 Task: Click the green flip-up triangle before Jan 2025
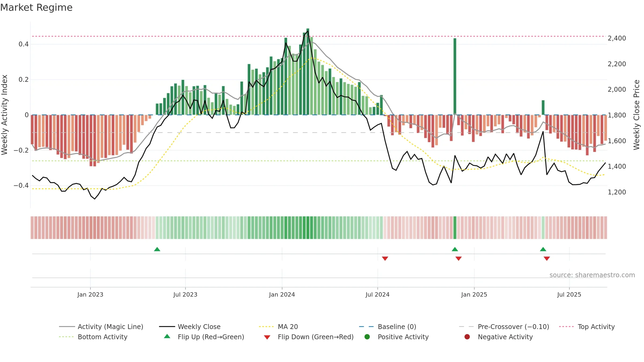[455, 249]
